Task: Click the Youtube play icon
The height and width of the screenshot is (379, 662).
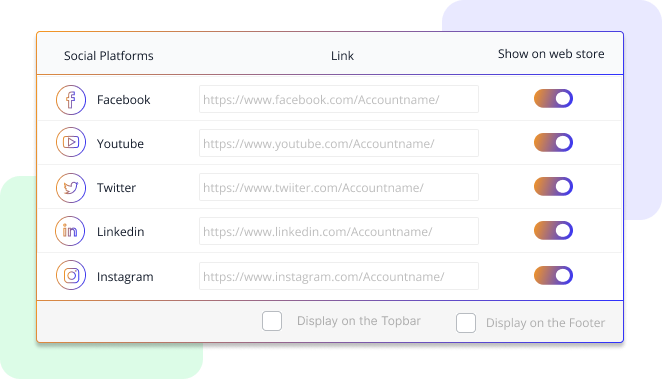Action: click(x=71, y=142)
